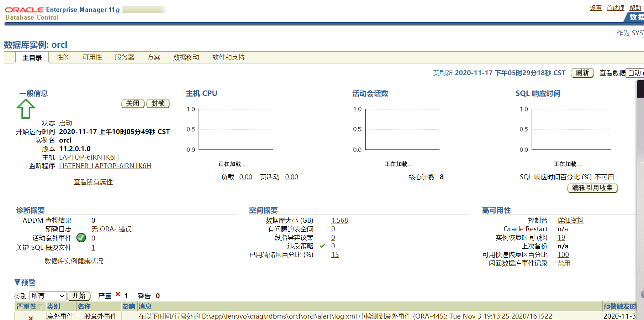Click the green tick next to 违反策略
This screenshot has width=644, height=320.
[x=322, y=246]
